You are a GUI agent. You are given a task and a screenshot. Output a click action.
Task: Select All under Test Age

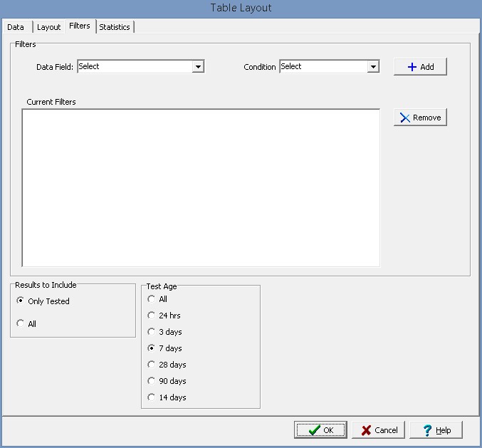click(151, 299)
